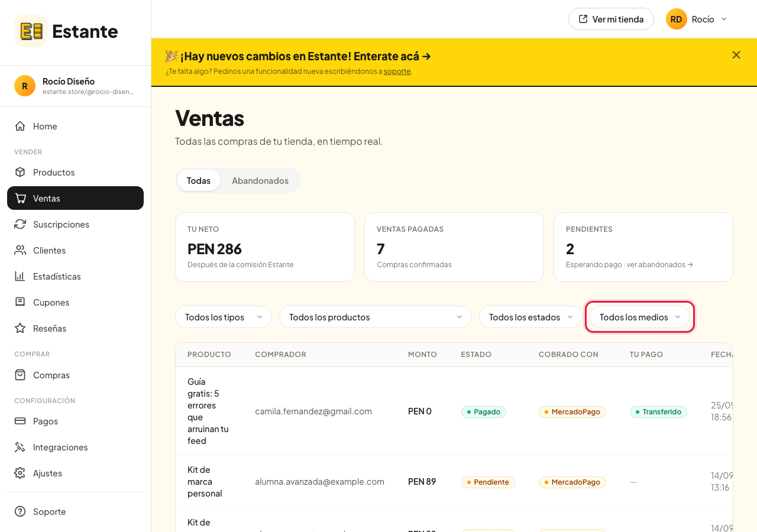Click the Estadísticas bar chart icon
Viewport: 757px width, 532px height.
pos(20,276)
